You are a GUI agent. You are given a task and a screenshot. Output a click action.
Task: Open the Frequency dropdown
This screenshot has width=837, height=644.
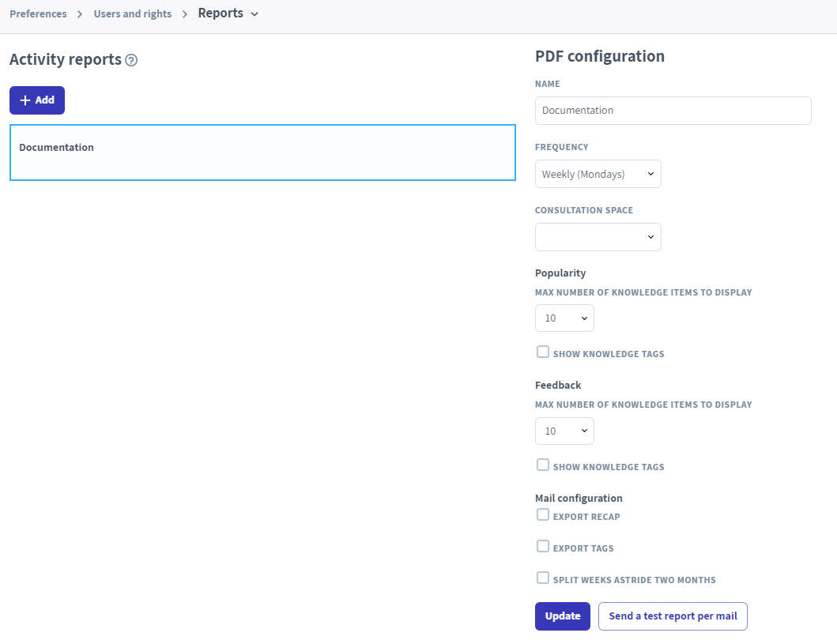598,174
